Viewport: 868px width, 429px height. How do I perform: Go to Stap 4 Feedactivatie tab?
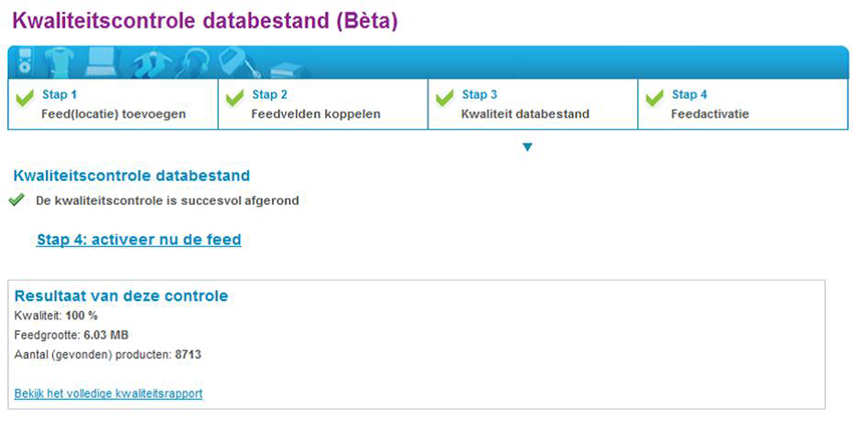coord(743,104)
